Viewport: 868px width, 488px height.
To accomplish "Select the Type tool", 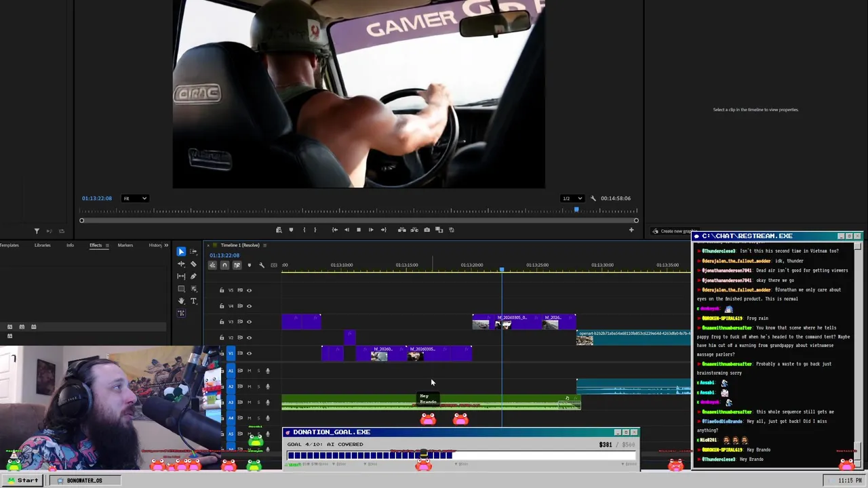I will [193, 301].
